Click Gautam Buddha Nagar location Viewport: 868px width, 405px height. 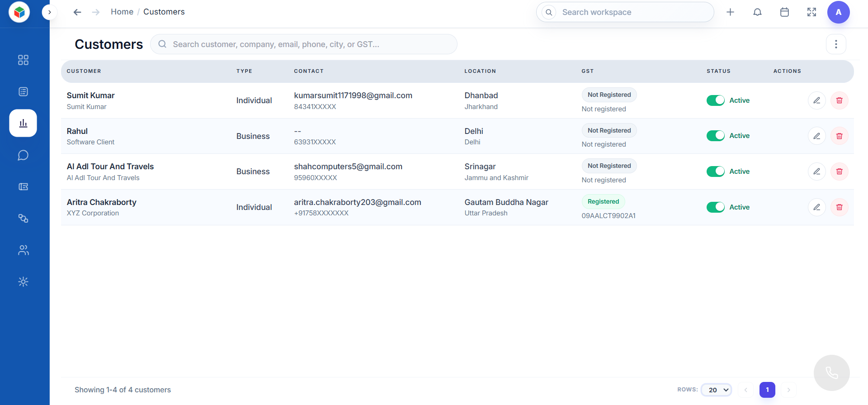(506, 202)
